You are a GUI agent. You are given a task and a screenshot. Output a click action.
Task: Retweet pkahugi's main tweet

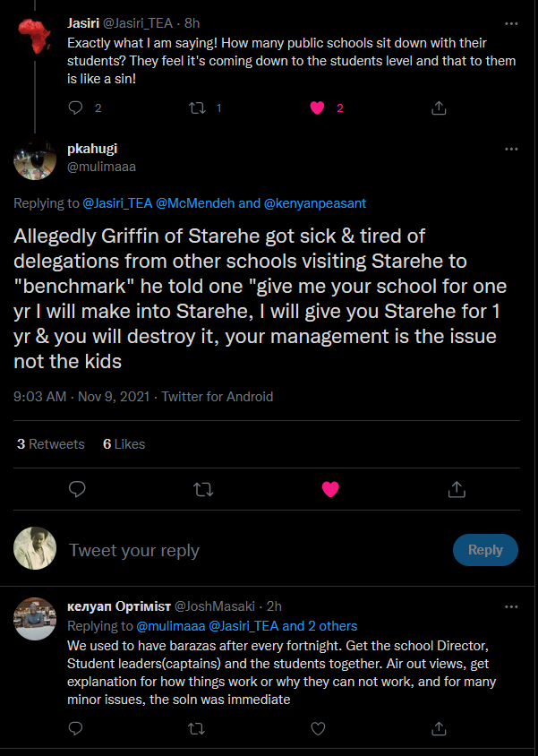[x=204, y=489]
